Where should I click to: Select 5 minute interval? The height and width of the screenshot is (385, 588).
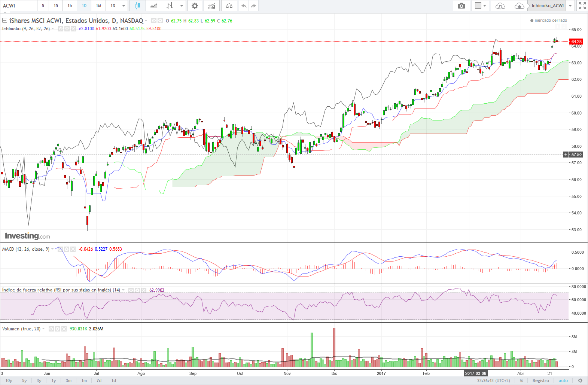point(43,6)
